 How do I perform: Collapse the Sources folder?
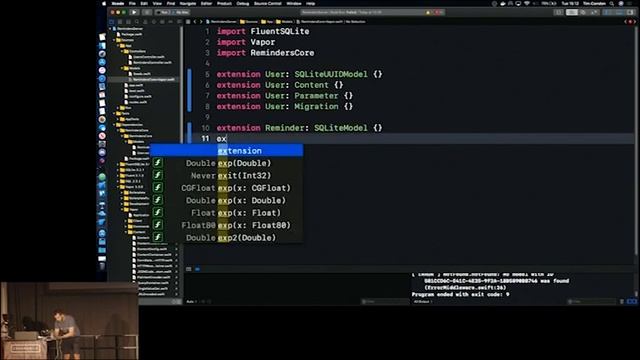[x=114, y=40]
